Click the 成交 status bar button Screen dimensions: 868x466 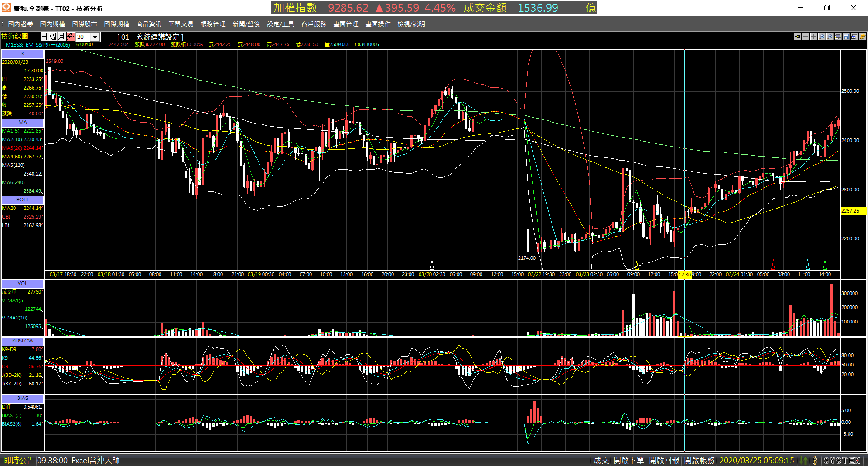tap(601, 461)
